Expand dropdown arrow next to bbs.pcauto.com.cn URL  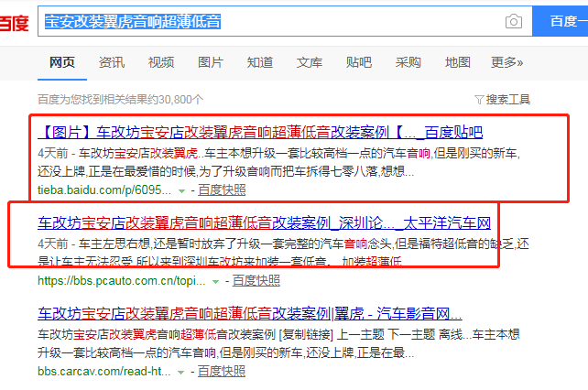click(216, 282)
